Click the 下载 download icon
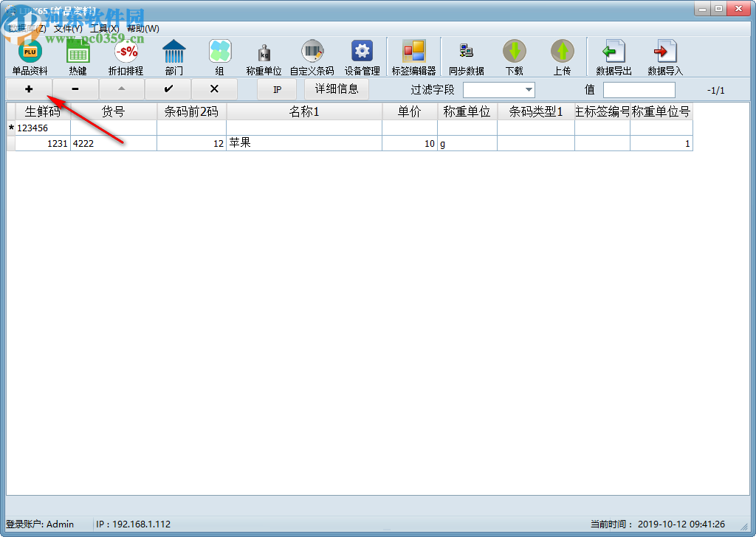 [x=515, y=57]
